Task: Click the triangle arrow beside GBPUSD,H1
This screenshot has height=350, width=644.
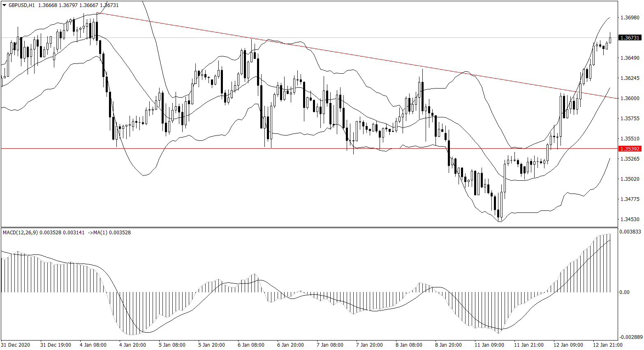Action: 4,5
